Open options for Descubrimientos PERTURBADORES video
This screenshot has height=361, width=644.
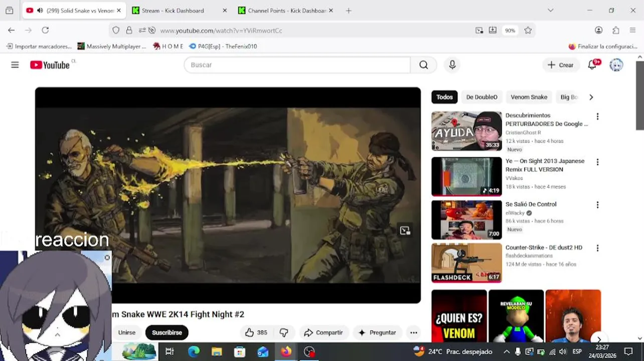tap(597, 116)
